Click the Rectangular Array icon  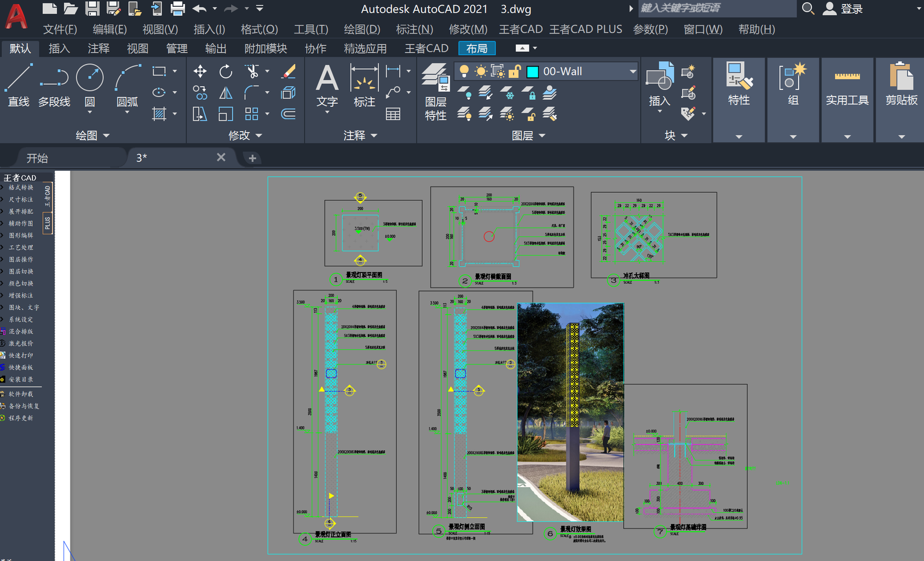pos(252,114)
